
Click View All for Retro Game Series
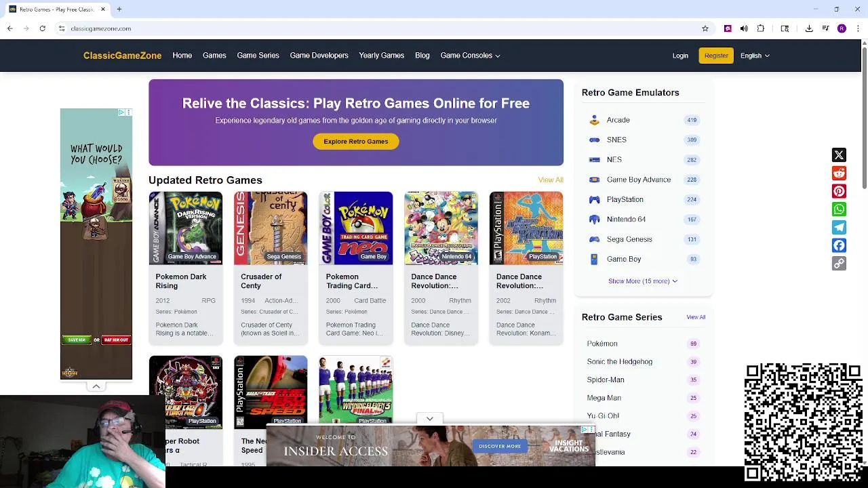(x=696, y=317)
